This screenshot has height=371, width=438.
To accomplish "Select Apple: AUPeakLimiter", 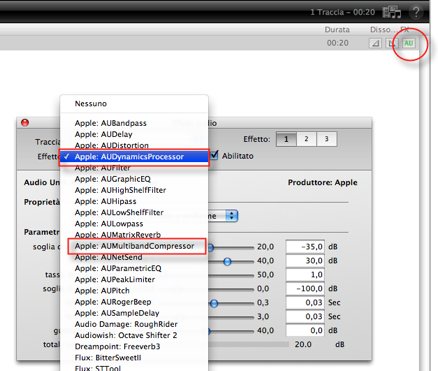I will pyautogui.click(x=134, y=280).
